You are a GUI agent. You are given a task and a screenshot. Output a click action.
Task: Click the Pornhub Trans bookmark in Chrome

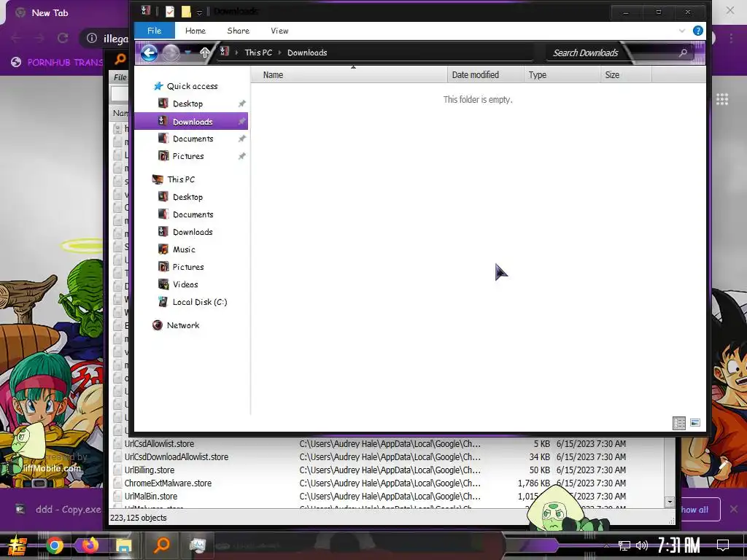pyautogui.click(x=57, y=62)
